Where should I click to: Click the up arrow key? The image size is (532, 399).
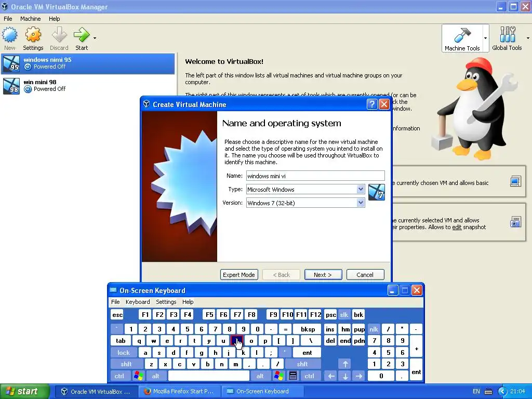[345, 364]
